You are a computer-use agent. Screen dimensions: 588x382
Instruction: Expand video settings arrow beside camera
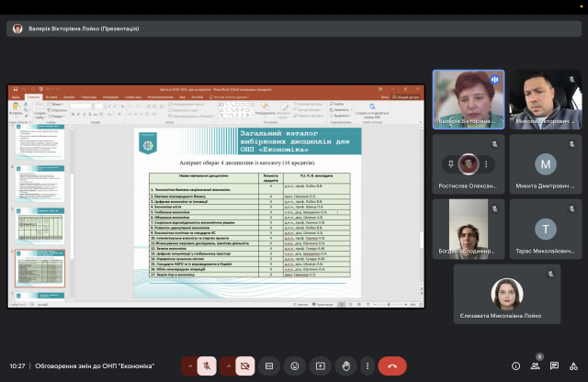(x=228, y=365)
